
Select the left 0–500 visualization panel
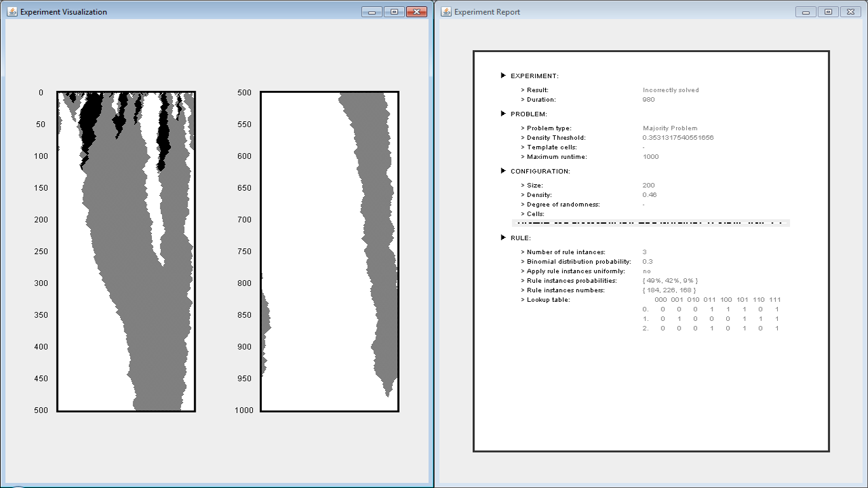[x=126, y=252]
